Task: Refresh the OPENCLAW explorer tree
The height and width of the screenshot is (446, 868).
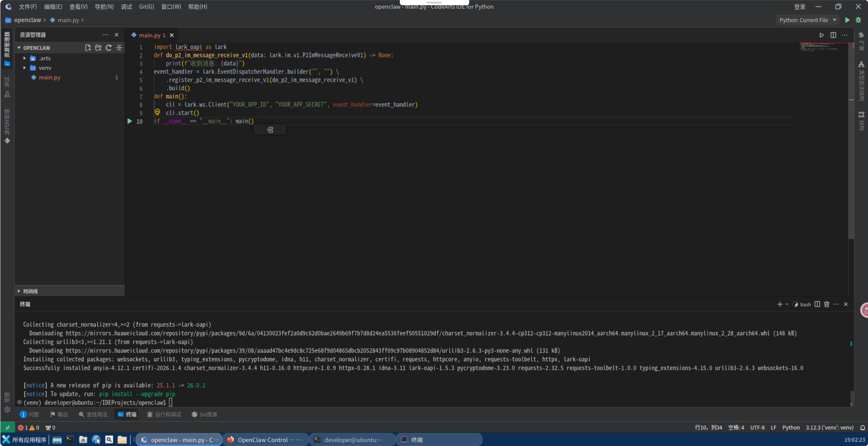Action: point(109,48)
